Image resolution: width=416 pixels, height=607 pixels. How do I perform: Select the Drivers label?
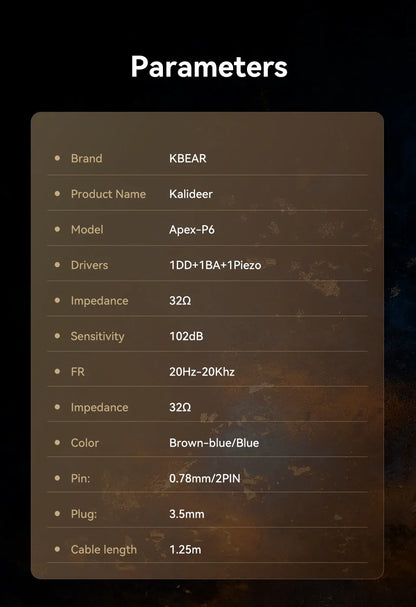click(x=89, y=265)
